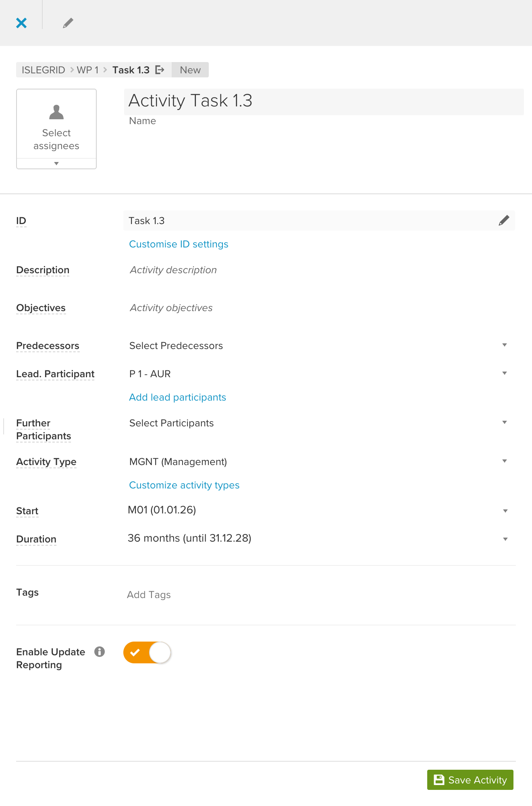Toggle the Enable Update Reporting switch

148,652
